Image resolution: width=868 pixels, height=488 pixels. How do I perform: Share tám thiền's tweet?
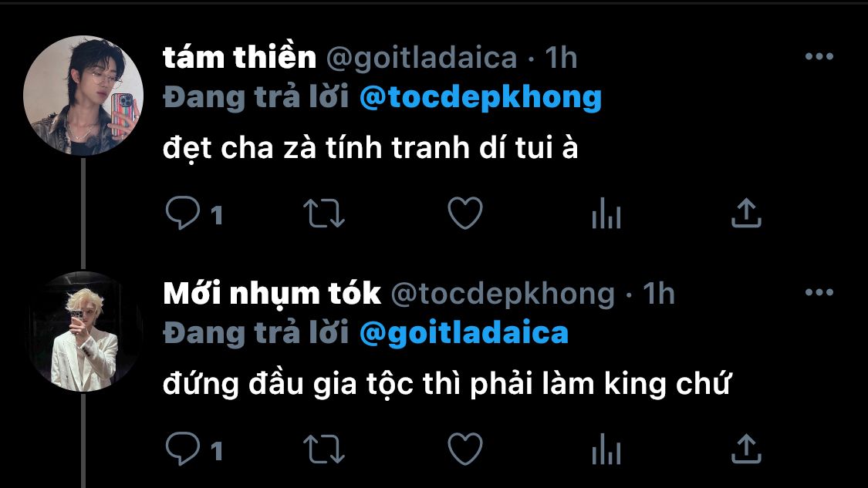coord(746,213)
